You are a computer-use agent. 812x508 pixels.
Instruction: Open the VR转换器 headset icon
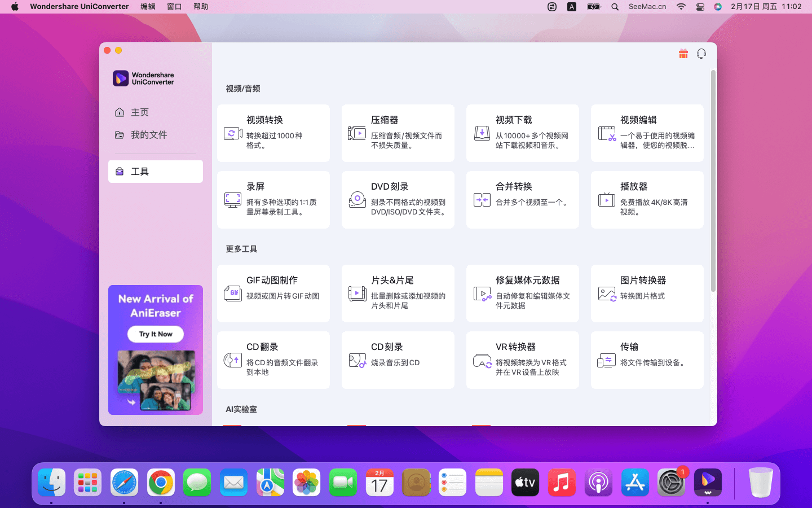[x=482, y=360]
